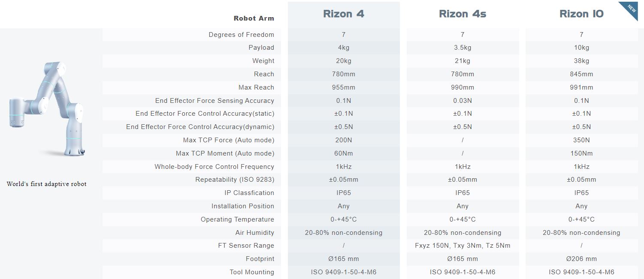Click the Robot Arm heading label

pyautogui.click(x=254, y=18)
